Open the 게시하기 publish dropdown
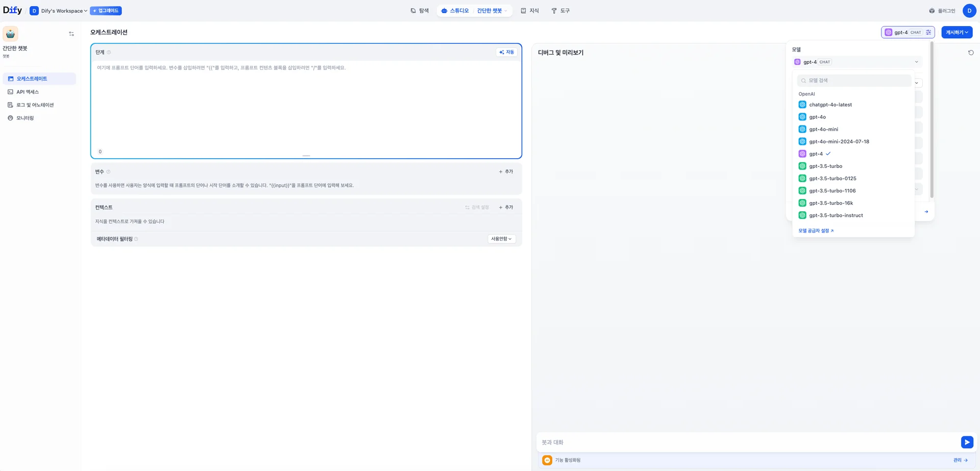This screenshot has height=471, width=980. (x=957, y=32)
